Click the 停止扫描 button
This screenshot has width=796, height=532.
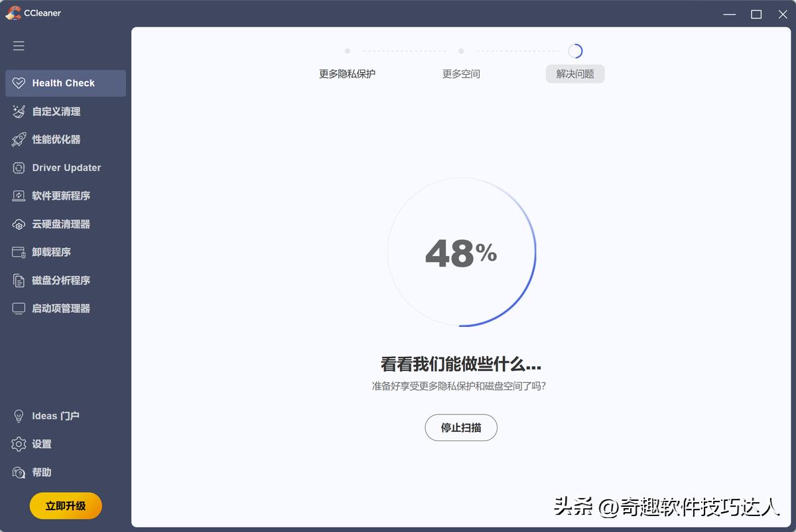[461, 427]
